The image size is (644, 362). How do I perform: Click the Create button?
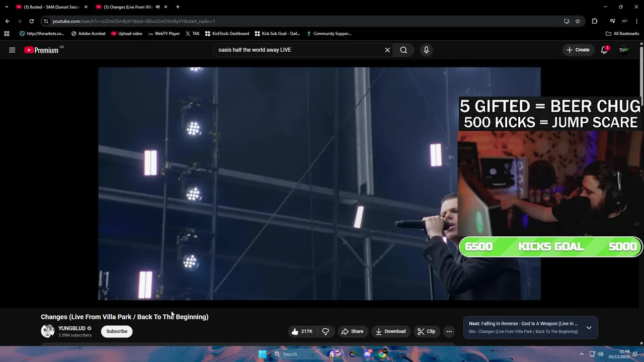click(x=578, y=50)
